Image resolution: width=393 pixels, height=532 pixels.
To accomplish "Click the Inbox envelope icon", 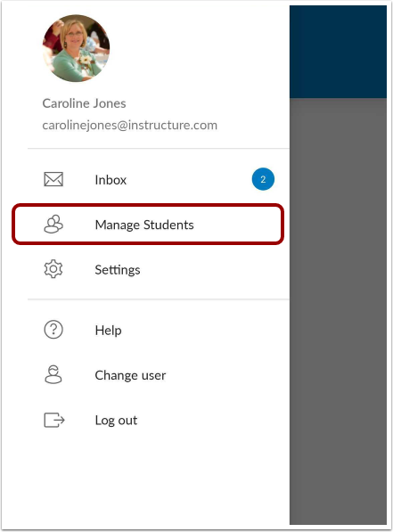I will (x=53, y=179).
